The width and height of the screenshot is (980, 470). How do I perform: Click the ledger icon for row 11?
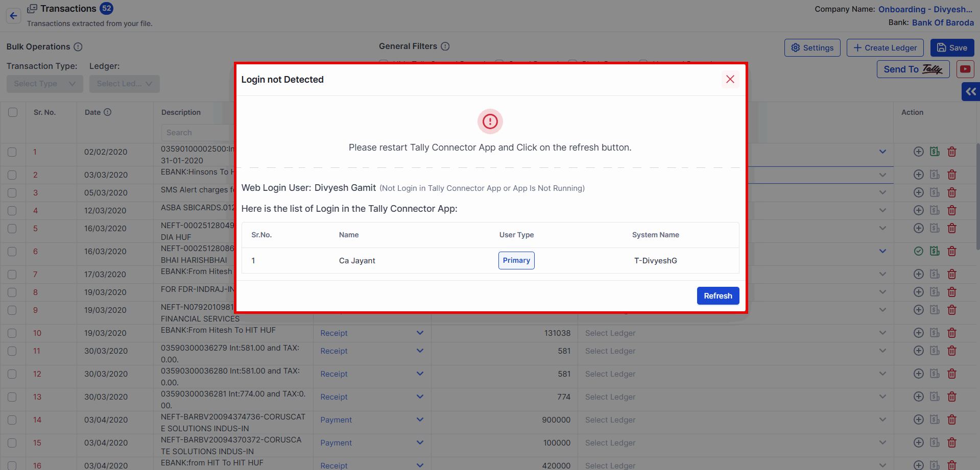pyautogui.click(x=935, y=351)
